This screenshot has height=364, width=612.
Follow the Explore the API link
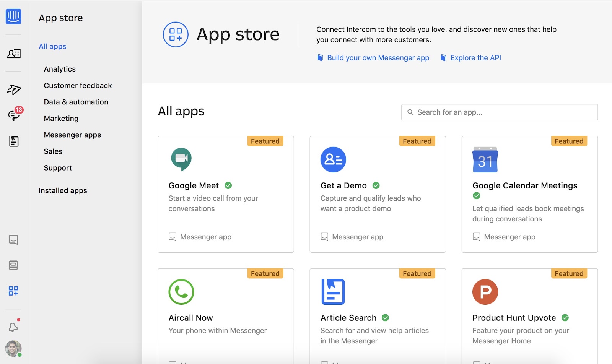pyautogui.click(x=476, y=58)
